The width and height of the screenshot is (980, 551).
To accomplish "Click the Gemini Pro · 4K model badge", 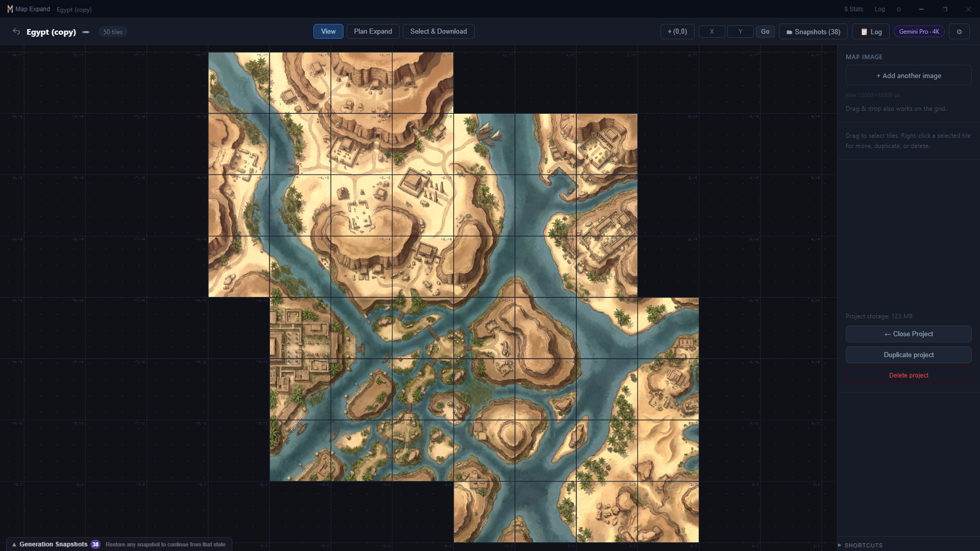I will [x=919, y=32].
